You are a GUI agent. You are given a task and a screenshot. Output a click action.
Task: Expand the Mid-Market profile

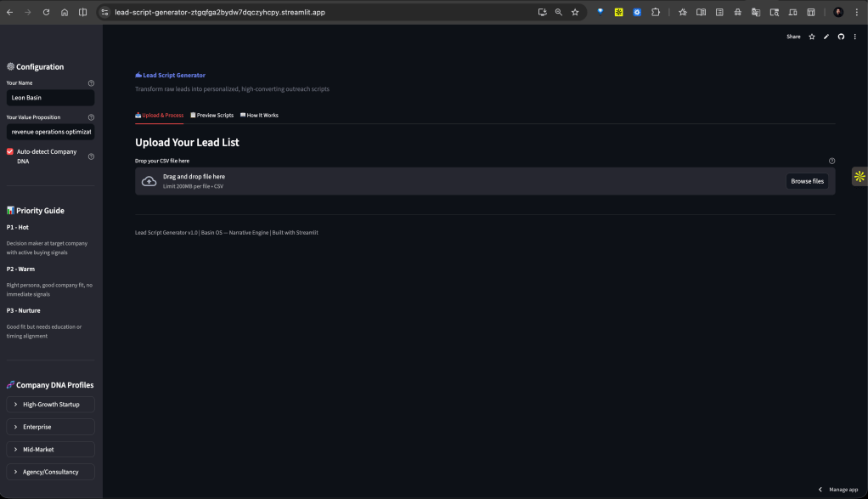tap(50, 449)
